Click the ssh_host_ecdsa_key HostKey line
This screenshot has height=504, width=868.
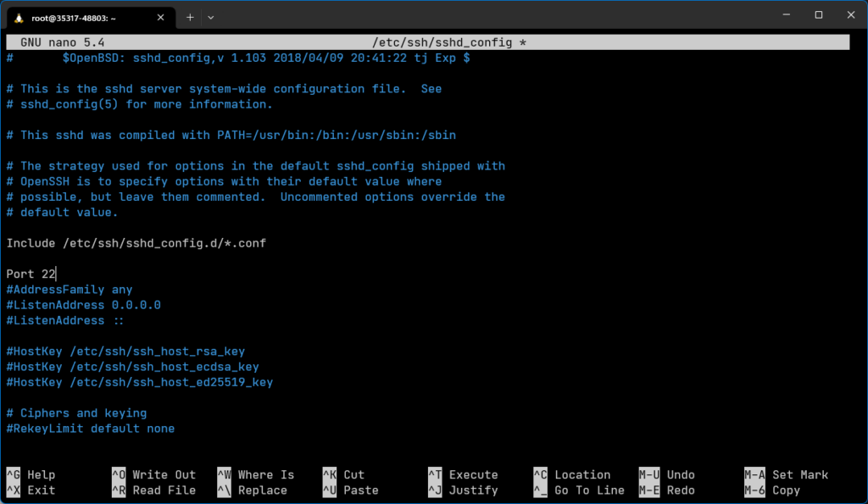tap(133, 368)
